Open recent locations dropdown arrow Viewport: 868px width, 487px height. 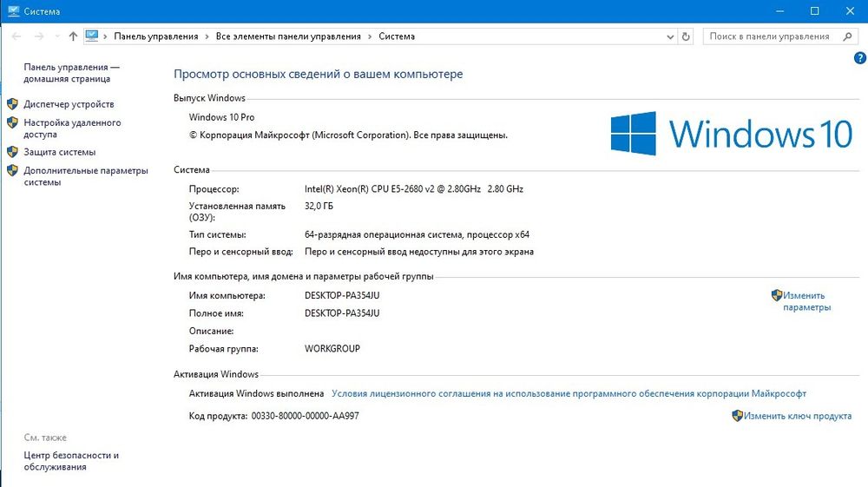(57, 36)
